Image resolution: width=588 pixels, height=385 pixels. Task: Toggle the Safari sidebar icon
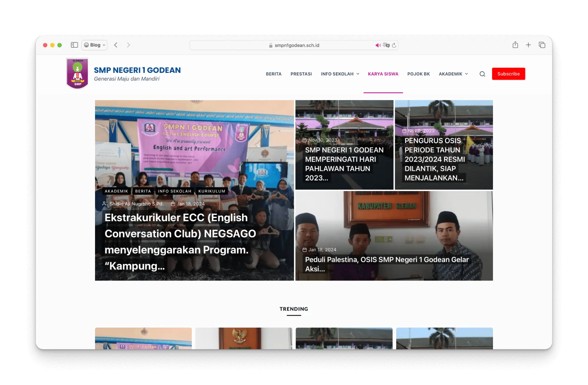(x=74, y=45)
